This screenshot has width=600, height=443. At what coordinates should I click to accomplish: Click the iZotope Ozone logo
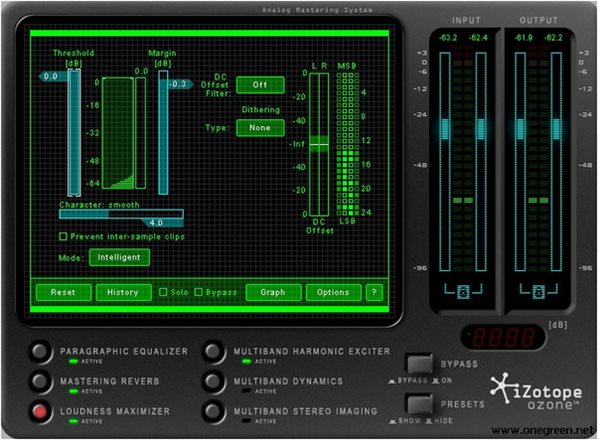(536, 391)
